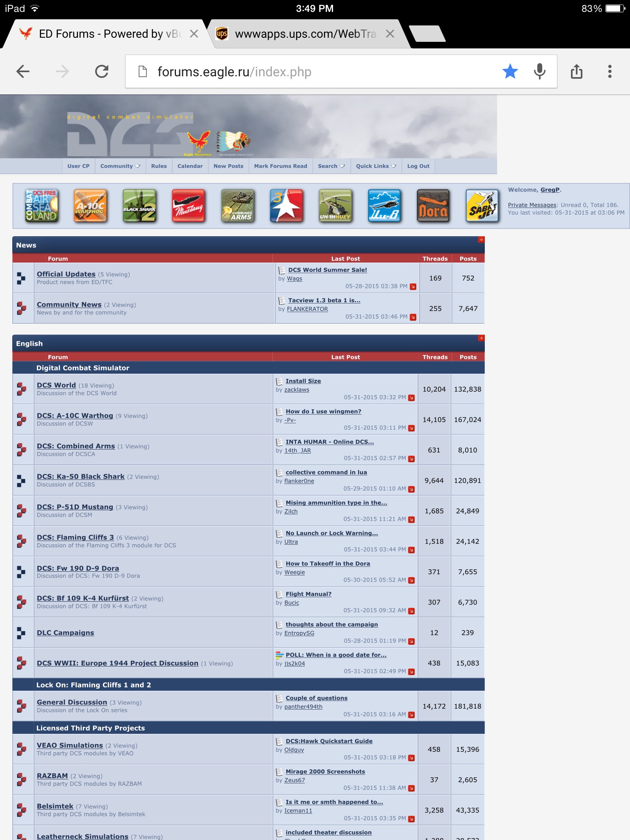Open DCS World Summer Sale! thread
The height and width of the screenshot is (840, 630).
pyautogui.click(x=327, y=270)
